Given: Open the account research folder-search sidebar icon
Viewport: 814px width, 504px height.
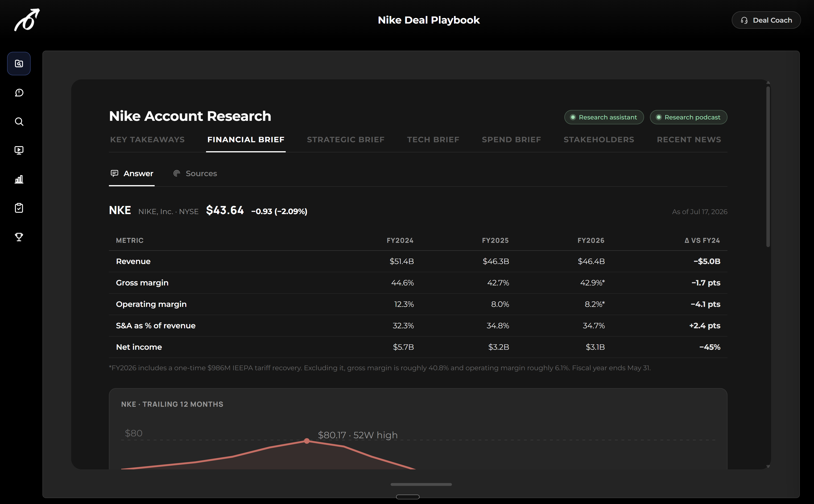Looking at the screenshot, I should point(19,64).
